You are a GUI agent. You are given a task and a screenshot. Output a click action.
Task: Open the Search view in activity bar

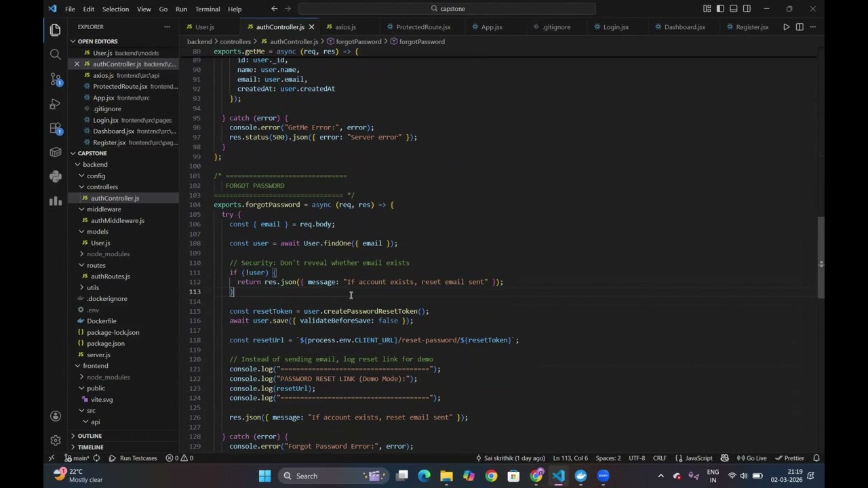click(56, 54)
